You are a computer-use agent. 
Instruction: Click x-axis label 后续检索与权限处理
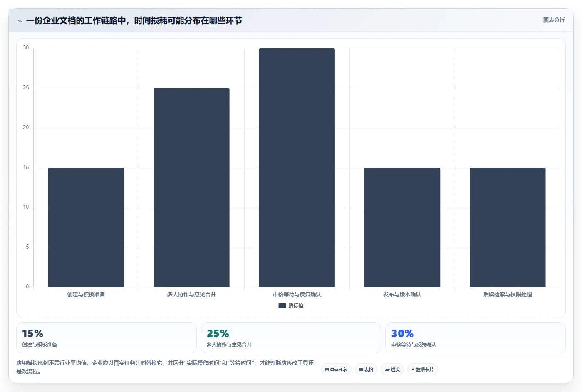508,294
